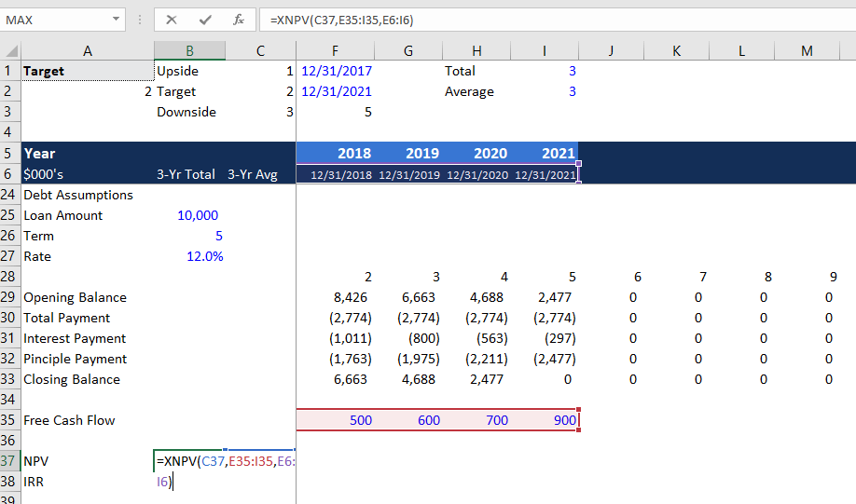Click the Enter checkmark in formula bar
The image size is (856, 504).
[205, 20]
